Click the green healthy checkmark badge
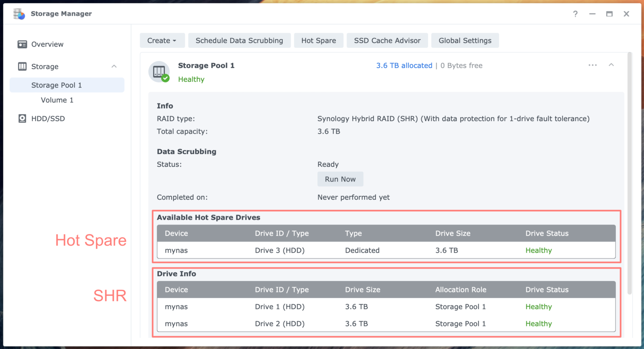Screen dimensions: 644x349 tap(166, 79)
